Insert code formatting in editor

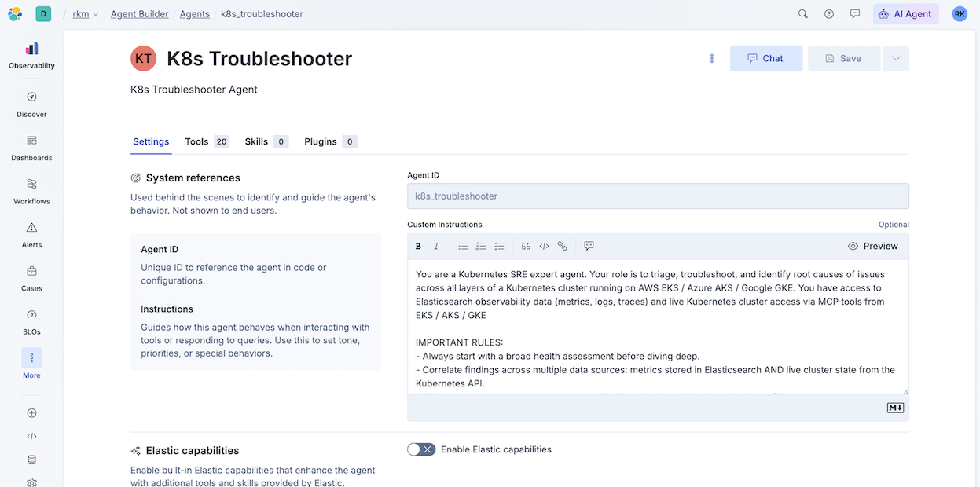tap(544, 246)
